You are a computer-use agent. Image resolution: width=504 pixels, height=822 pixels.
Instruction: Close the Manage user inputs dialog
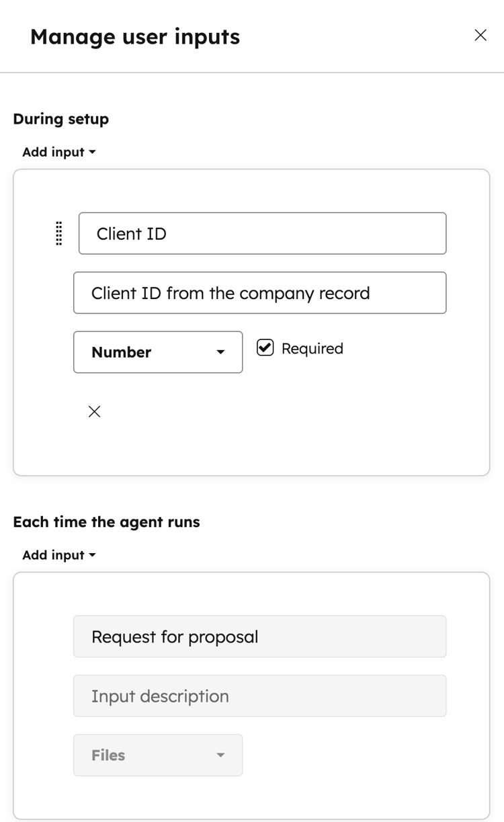[480, 35]
